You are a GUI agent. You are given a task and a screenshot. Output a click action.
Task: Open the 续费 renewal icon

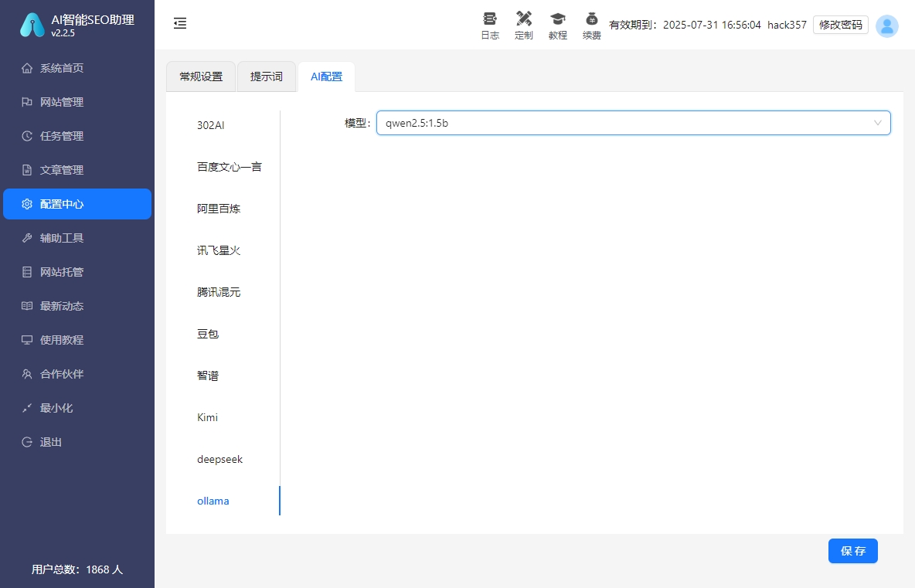coord(592,19)
